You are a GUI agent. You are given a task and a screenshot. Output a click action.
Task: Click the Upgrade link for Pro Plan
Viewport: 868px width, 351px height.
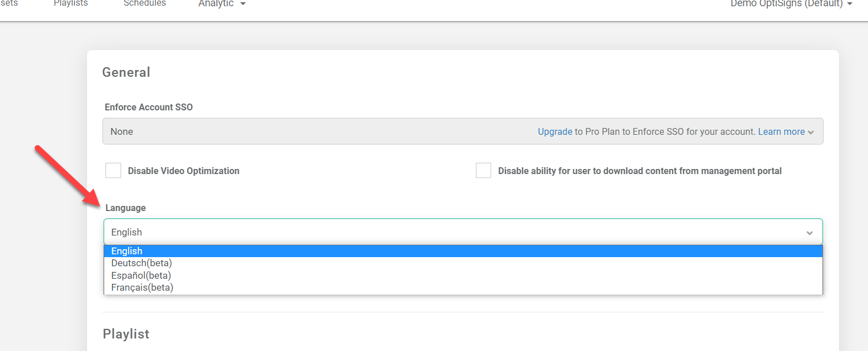point(555,131)
